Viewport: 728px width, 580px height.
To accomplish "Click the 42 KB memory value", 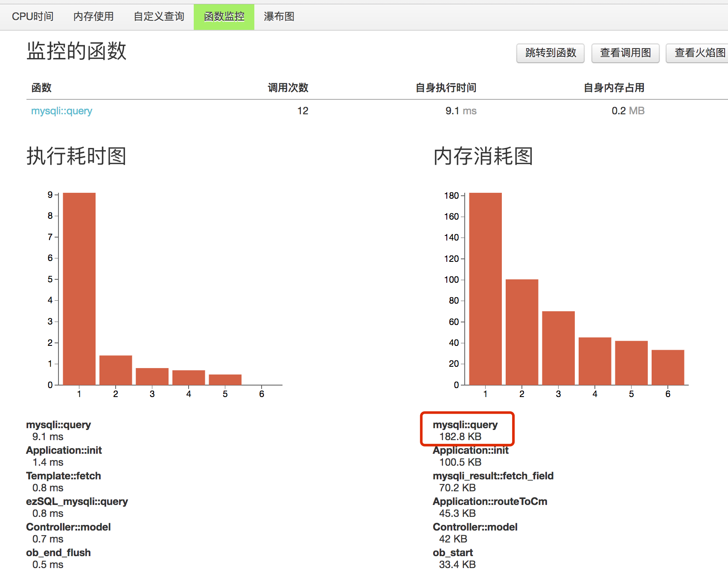I will (x=453, y=539).
